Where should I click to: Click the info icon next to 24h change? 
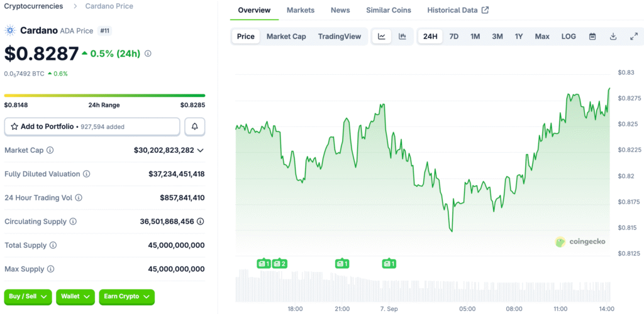click(148, 53)
